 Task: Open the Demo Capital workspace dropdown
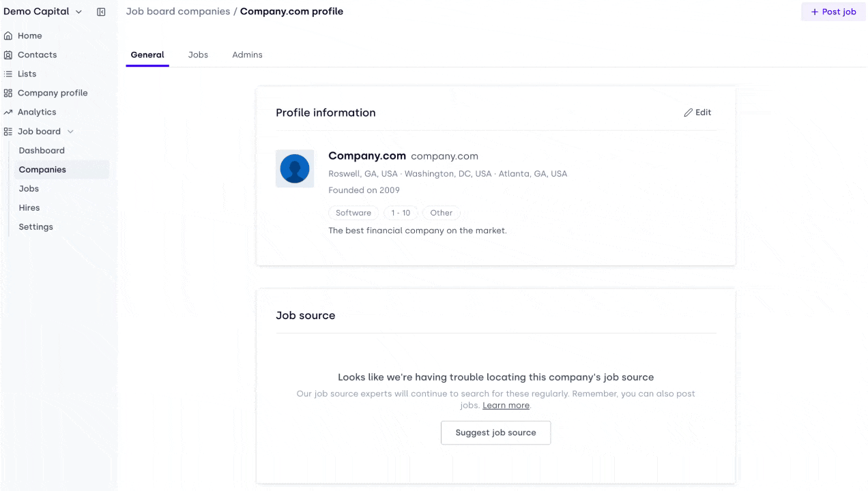pos(43,12)
